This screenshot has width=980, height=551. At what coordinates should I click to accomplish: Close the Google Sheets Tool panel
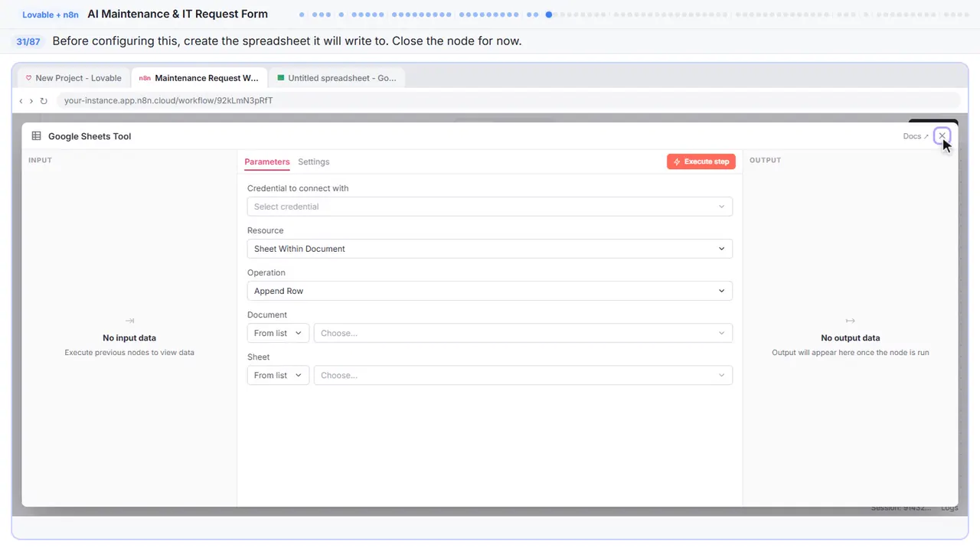(942, 135)
